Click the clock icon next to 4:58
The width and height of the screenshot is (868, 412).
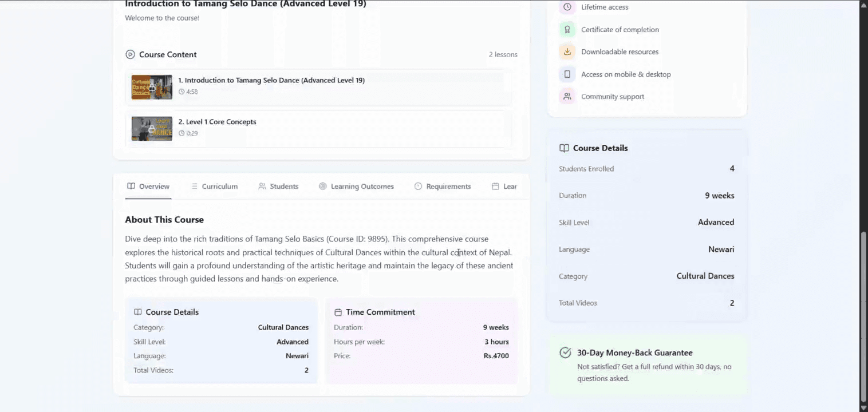[x=182, y=92]
